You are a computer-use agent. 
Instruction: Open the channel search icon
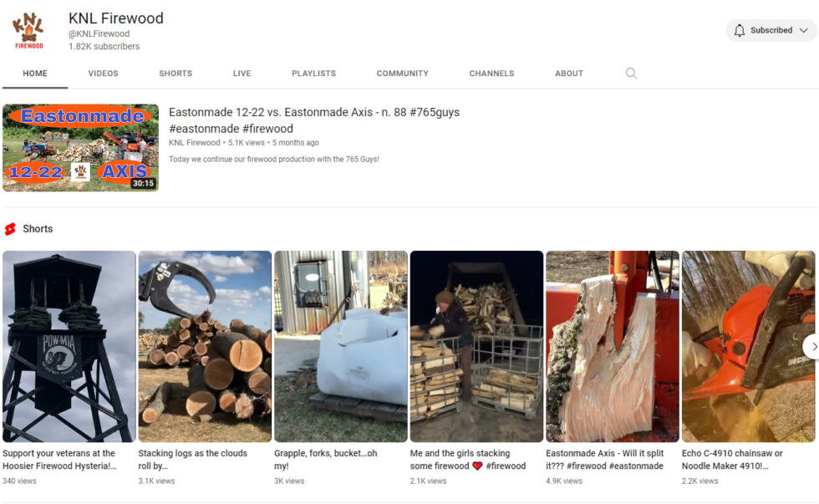pyautogui.click(x=631, y=74)
